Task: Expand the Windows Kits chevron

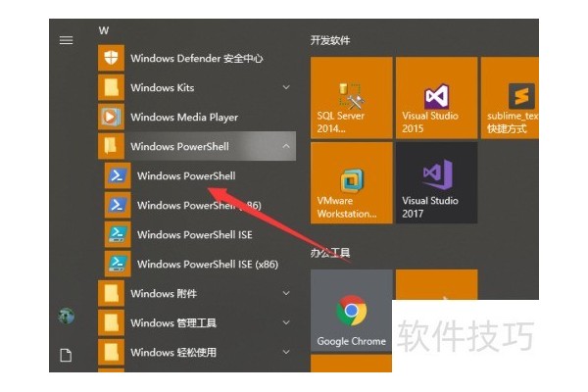Action: pyautogui.click(x=286, y=87)
